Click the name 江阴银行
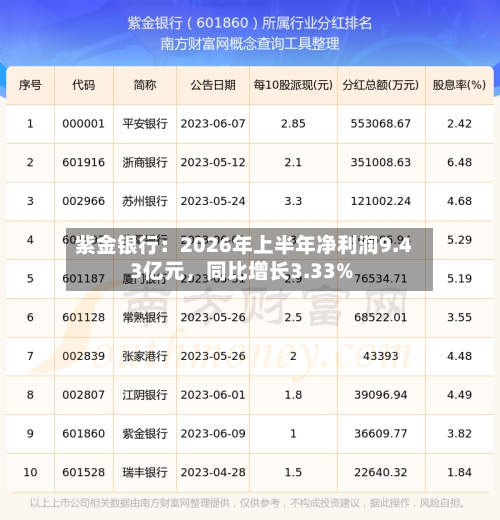 pos(145,395)
